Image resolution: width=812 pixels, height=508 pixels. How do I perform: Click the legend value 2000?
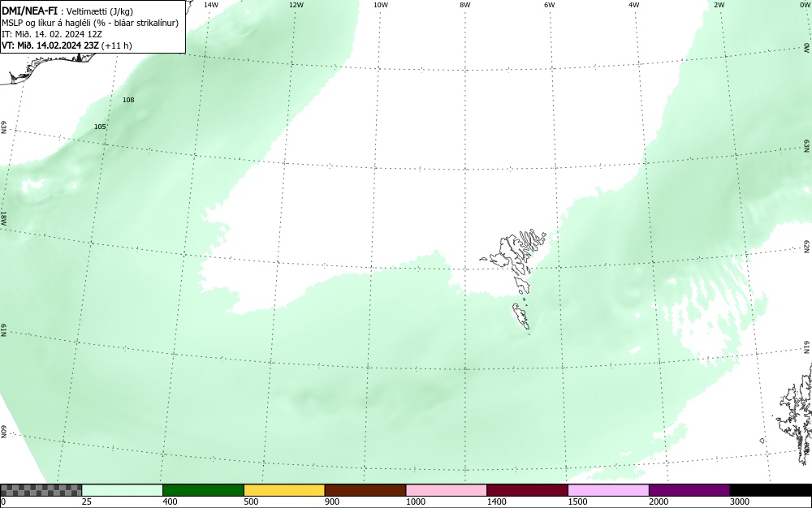[x=659, y=502]
